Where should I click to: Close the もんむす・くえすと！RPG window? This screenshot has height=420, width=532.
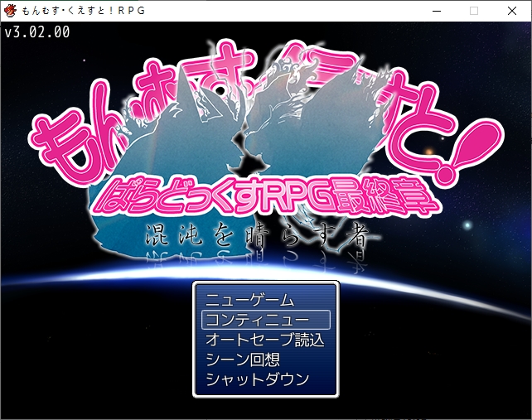(512, 11)
